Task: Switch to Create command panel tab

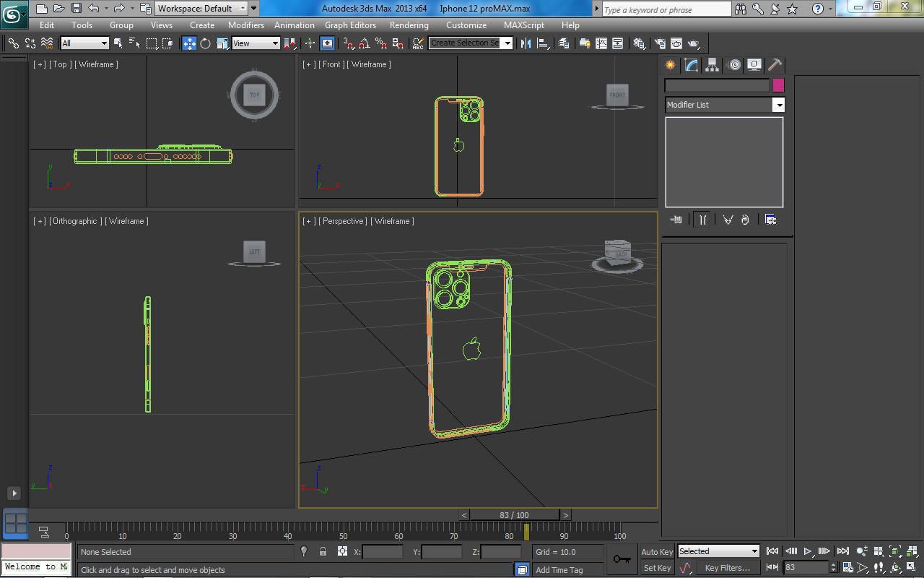Action: (x=671, y=65)
